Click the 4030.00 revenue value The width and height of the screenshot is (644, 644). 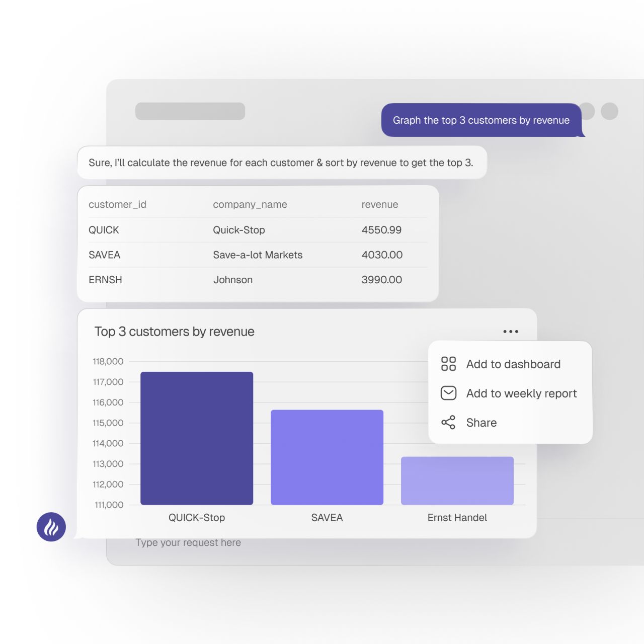pyautogui.click(x=382, y=255)
